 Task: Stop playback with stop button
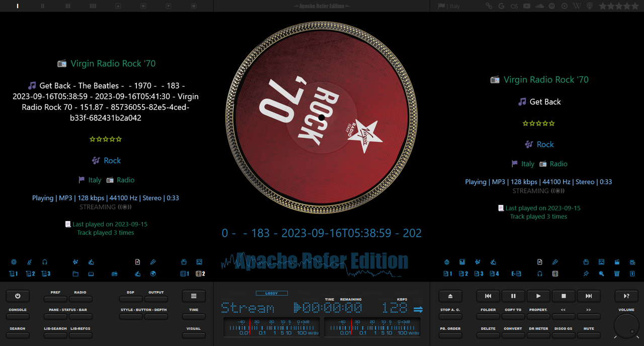[x=563, y=296]
